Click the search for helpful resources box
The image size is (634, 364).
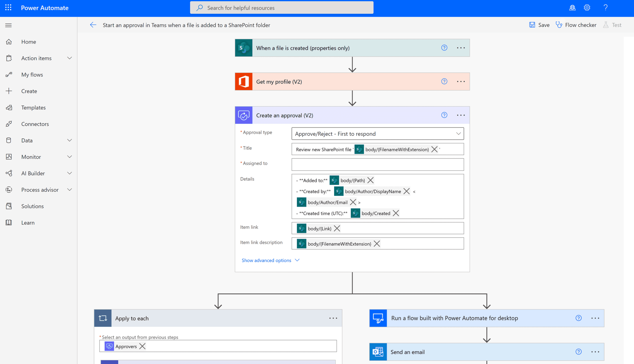281,8
